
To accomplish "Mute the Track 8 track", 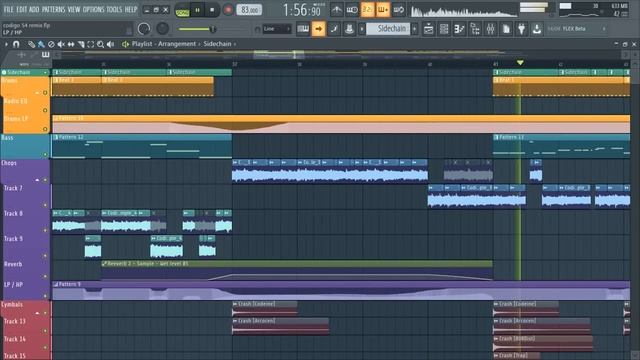I will pos(45,230).
